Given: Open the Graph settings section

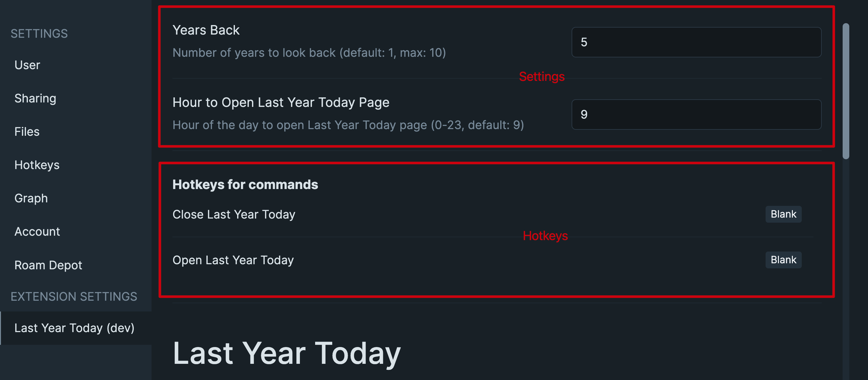Looking at the screenshot, I should click(31, 198).
